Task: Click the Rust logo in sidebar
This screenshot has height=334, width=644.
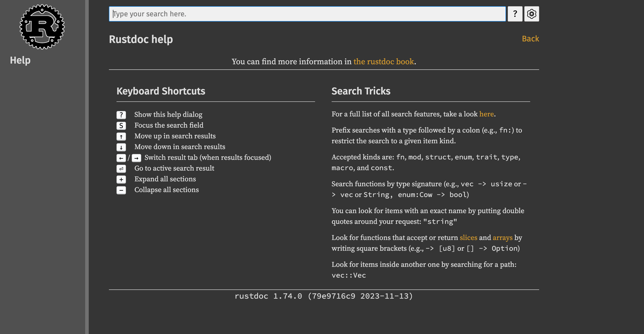Action: [42, 27]
